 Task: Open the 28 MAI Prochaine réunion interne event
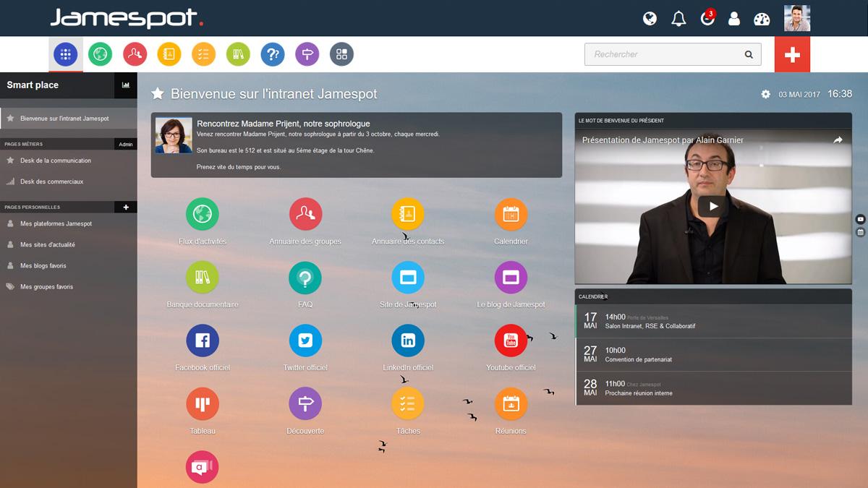coord(714,388)
